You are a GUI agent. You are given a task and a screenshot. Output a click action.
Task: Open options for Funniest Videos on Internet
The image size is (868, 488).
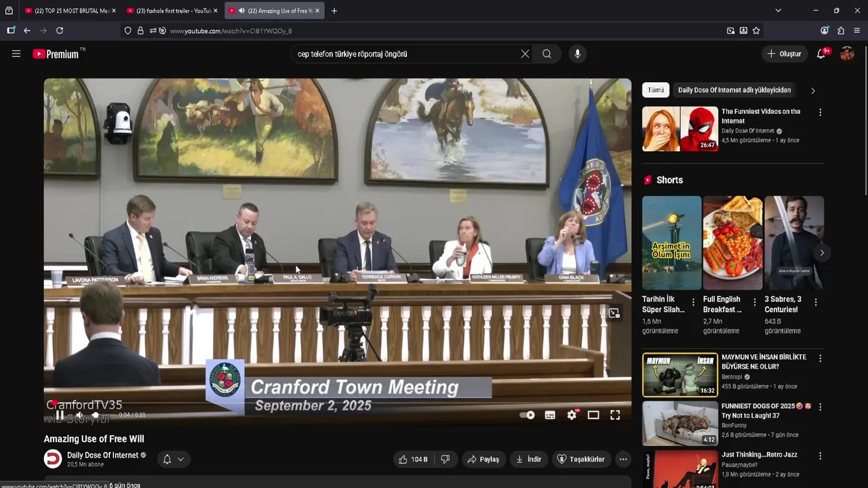[820, 113]
